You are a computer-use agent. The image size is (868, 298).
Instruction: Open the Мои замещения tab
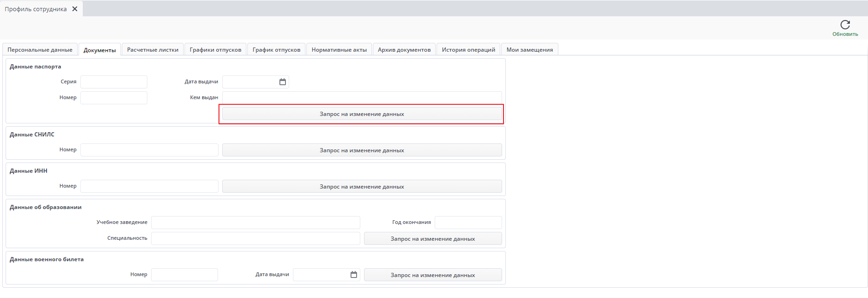[530, 50]
